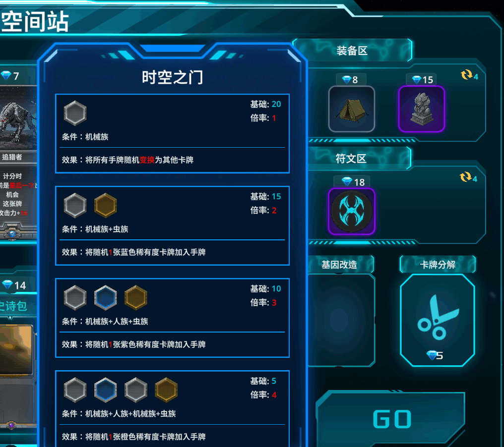This screenshot has height=447, width=504.
Task: Click the GO button
Action: tap(391, 419)
